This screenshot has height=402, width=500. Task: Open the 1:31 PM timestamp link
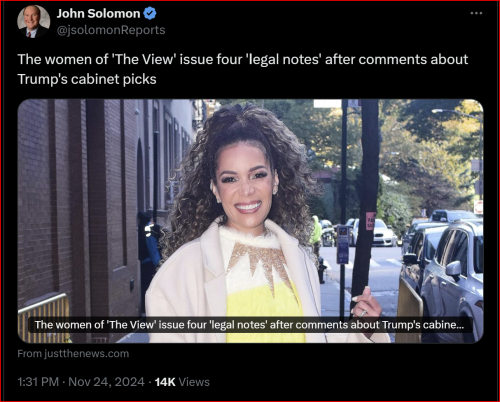(38, 382)
